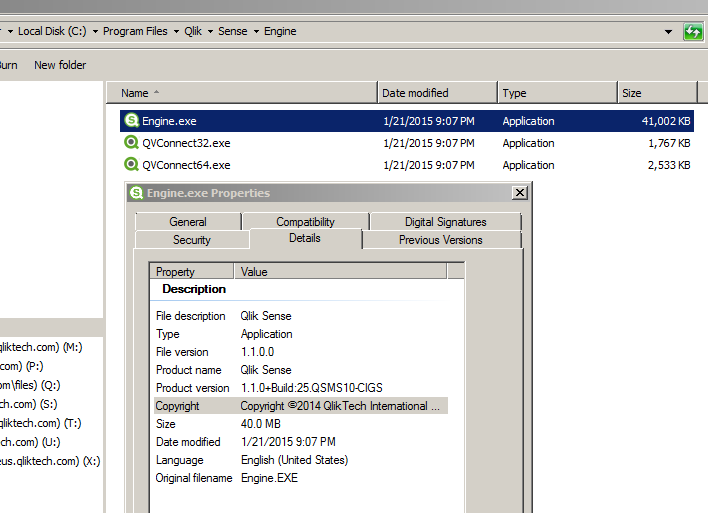Click the QVConnect32.exe file icon
Image resolution: width=708 pixels, height=513 pixels.
131,143
